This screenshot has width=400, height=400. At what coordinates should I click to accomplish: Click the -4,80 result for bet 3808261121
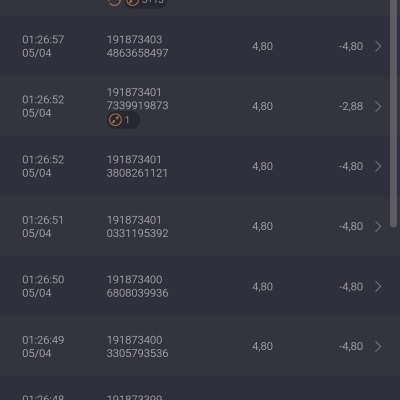[351, 166]
